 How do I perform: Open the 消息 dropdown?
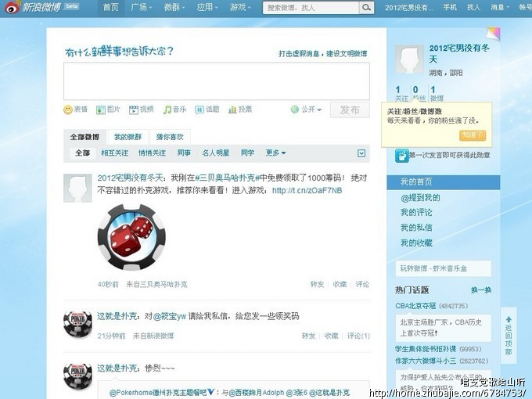tap(500, 8)
